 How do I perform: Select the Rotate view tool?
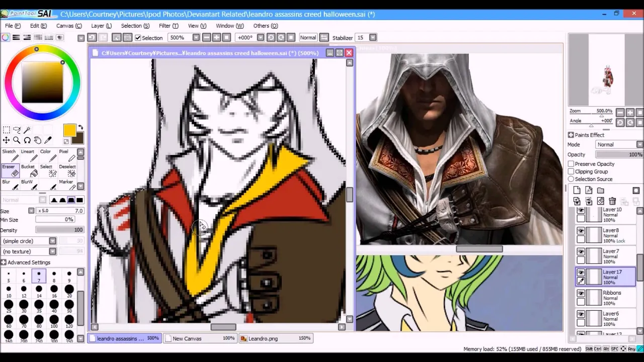(27, 141)
